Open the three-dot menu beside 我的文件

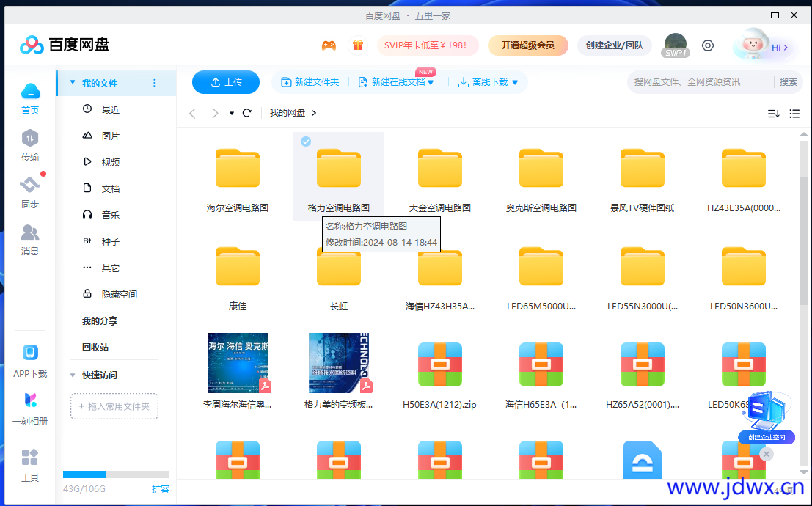tap(154, 83)
